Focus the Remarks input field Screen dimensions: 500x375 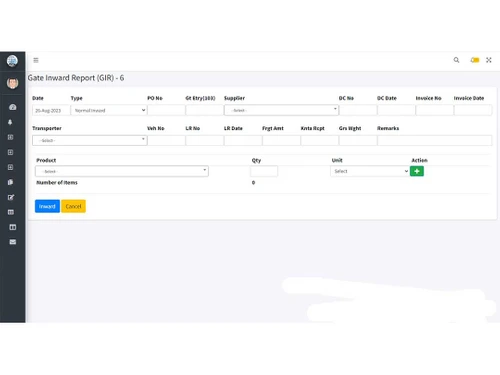click(435, 140)
